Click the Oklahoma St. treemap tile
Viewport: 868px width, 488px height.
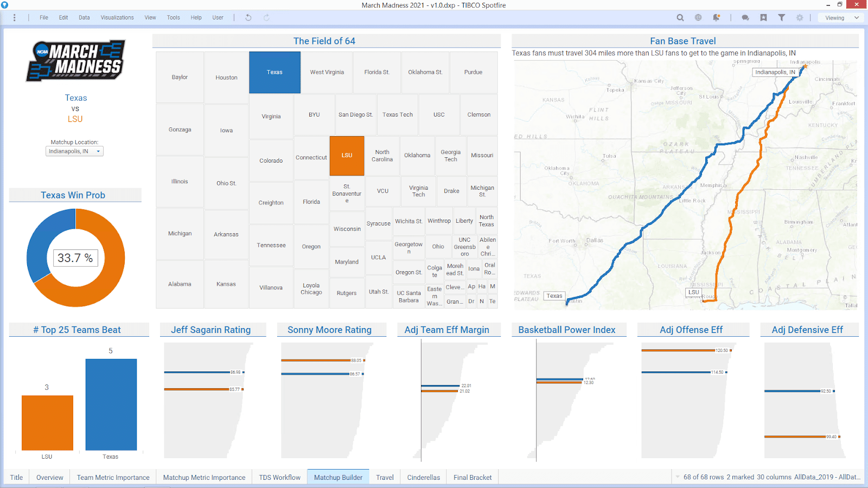click(425, 72)
